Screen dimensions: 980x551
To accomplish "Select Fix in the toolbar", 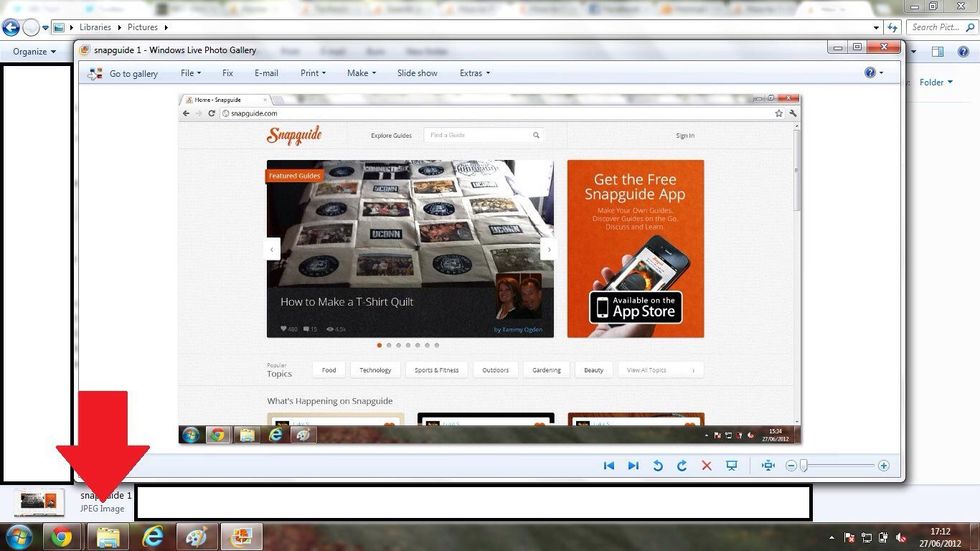I will pos(227,73).
